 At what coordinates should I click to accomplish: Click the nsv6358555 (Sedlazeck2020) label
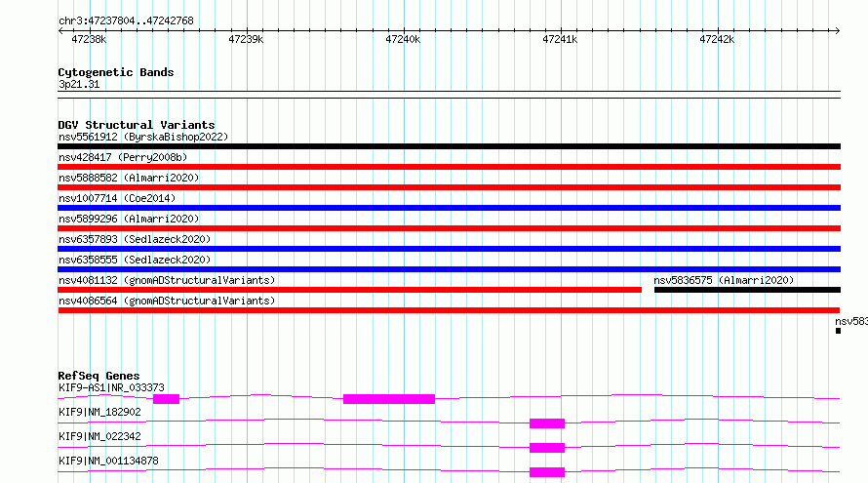[135, 260]
